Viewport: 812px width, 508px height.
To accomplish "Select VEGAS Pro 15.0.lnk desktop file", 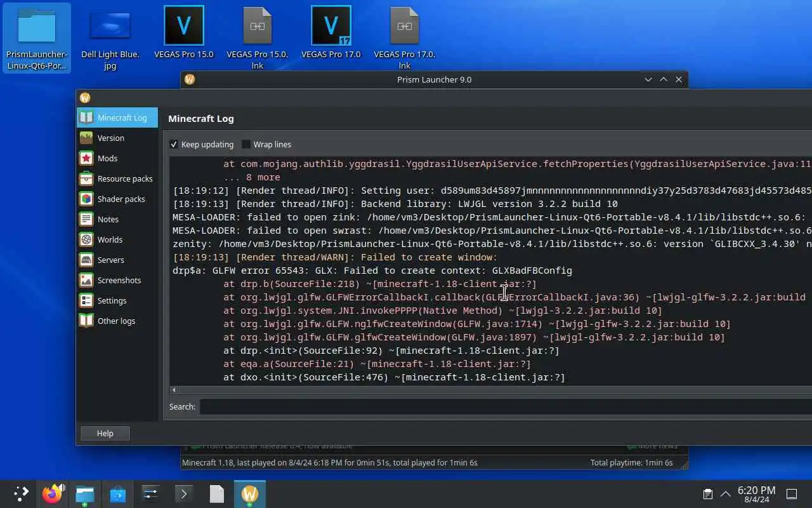I will pos(258,37).
